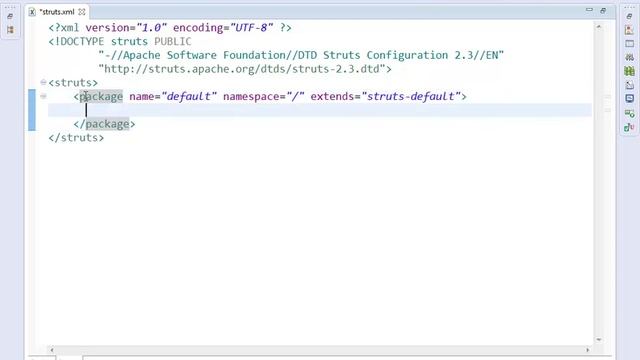Image resolution: width=640 pixels, height=360 pixels.
Task: Open the bottom teal view icon in right trim
Action: coord(629,127)
